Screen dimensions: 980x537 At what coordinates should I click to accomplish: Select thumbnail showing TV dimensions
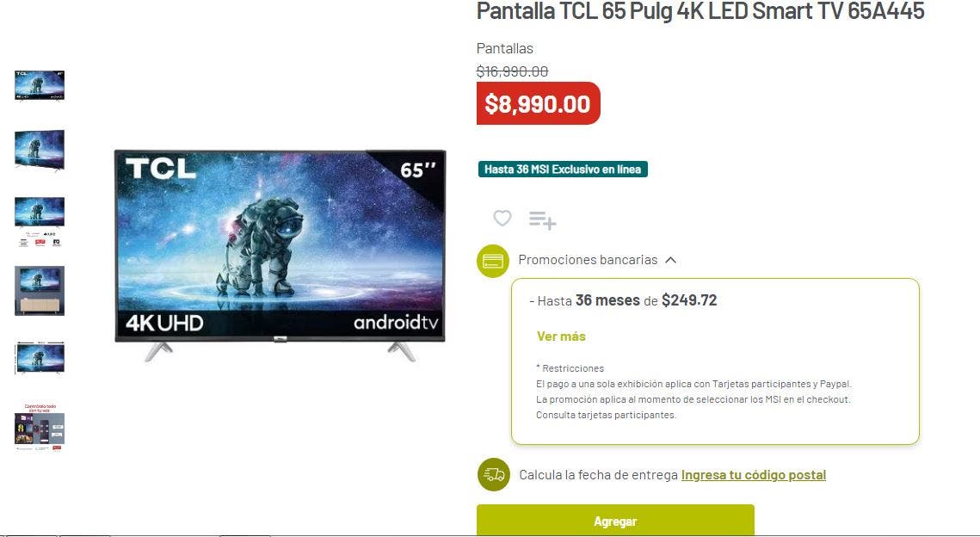40,358
